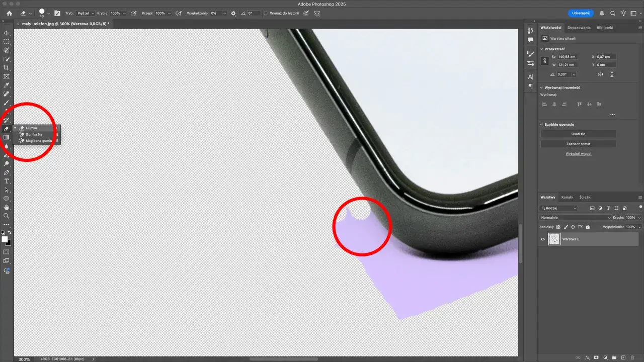The image size is (644, 362).
Task: Select the Zoom magnifier tool
Action: pyautogui.click(x=7, y=216)
